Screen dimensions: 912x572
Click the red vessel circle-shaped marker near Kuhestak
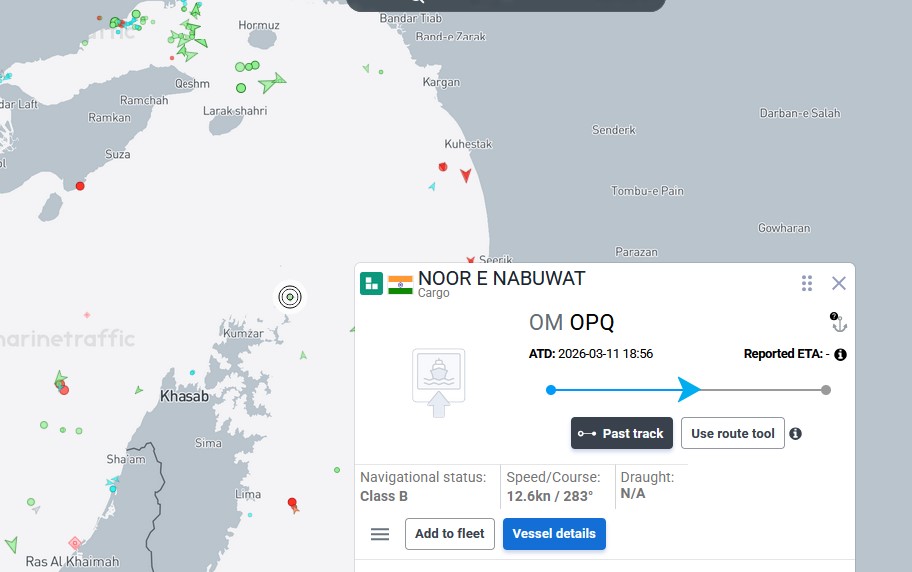click(443, 167)
